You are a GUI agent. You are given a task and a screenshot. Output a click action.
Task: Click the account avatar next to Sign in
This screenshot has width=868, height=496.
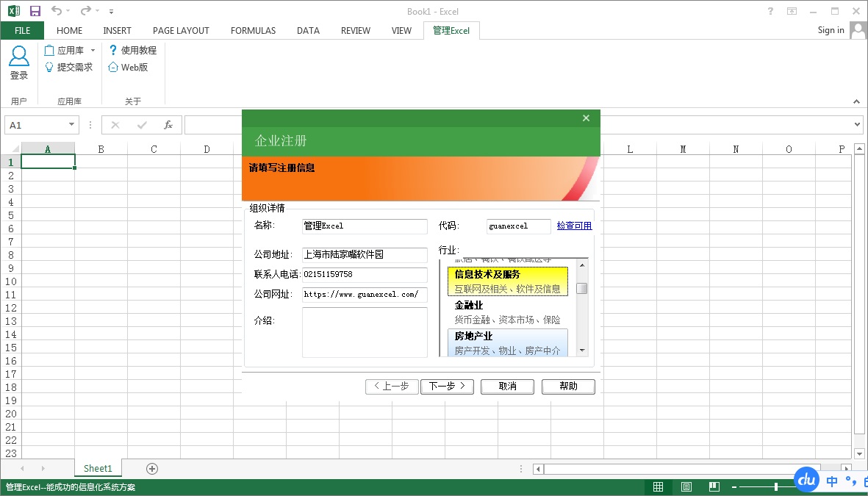[x=858, y=30]
